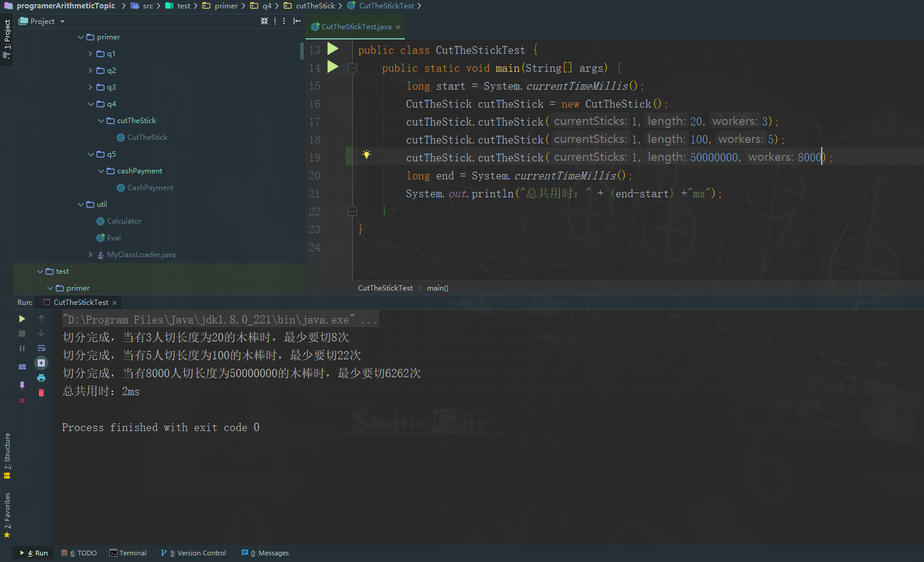Image resolution: width=924 pixels, height=562 pixels.
Task: Click the cutTheStick breadcrumb in navigation bar
Action: (315, 6)
